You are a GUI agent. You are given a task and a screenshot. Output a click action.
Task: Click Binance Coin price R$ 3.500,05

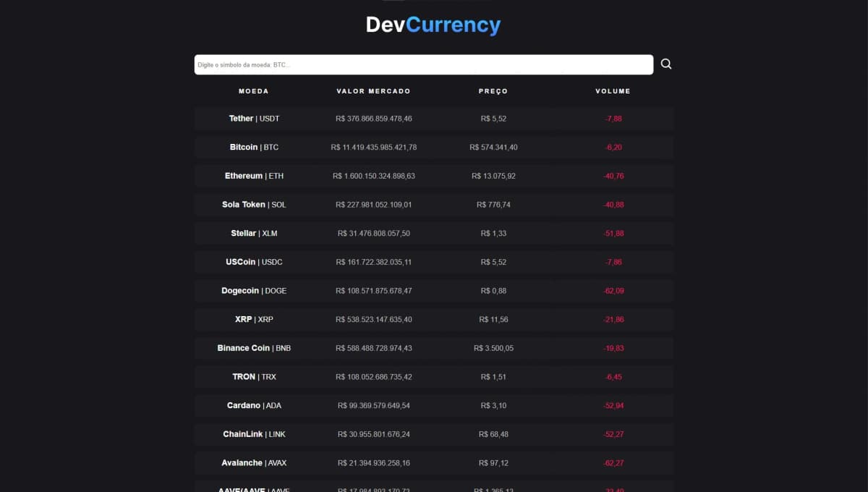[x=493, y=348]
